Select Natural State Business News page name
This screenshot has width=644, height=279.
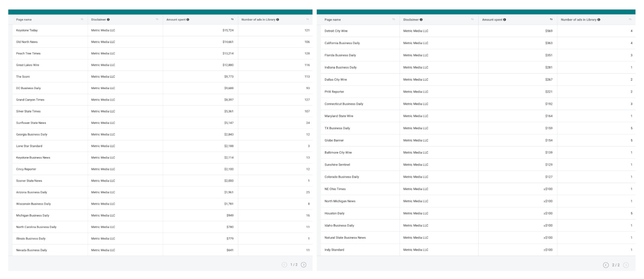(x=345, y=237)
